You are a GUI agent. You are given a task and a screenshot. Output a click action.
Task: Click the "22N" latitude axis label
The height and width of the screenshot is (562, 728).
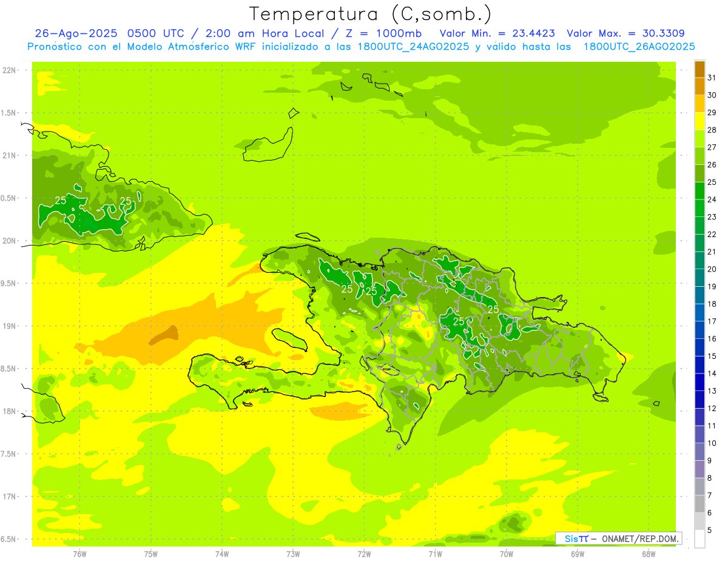point(10,70)
